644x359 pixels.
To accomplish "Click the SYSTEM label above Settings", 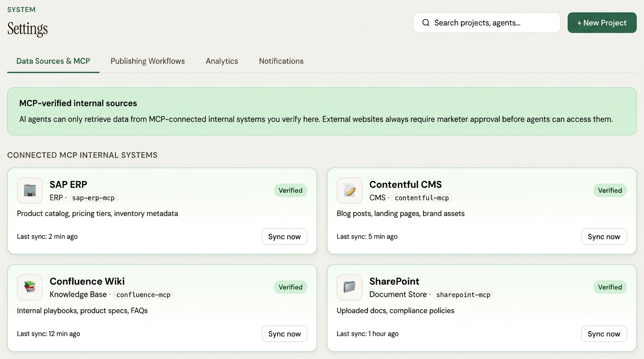I will 21,9.
